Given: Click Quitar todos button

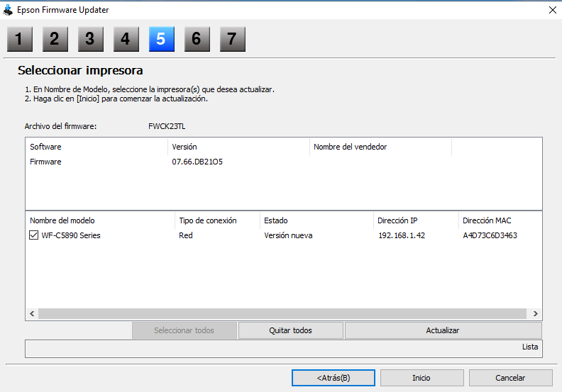Looking at the screenshot, I should [290, 330].
